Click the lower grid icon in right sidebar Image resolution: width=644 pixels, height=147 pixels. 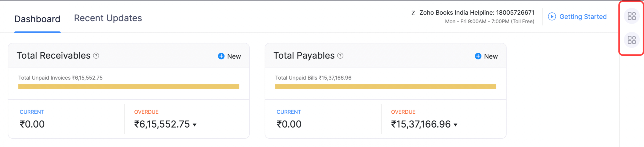(632, 40)
